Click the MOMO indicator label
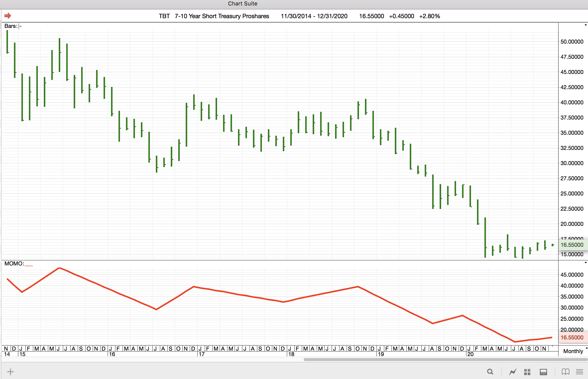The width and height of the screenshot is (588, 379). (x=14, y=263)
